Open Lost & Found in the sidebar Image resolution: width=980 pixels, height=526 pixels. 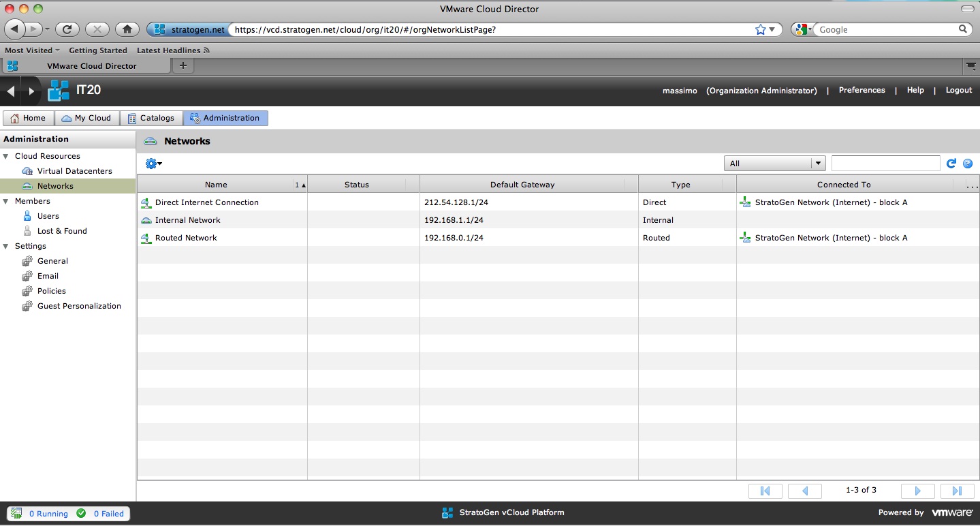coord(62,231)
